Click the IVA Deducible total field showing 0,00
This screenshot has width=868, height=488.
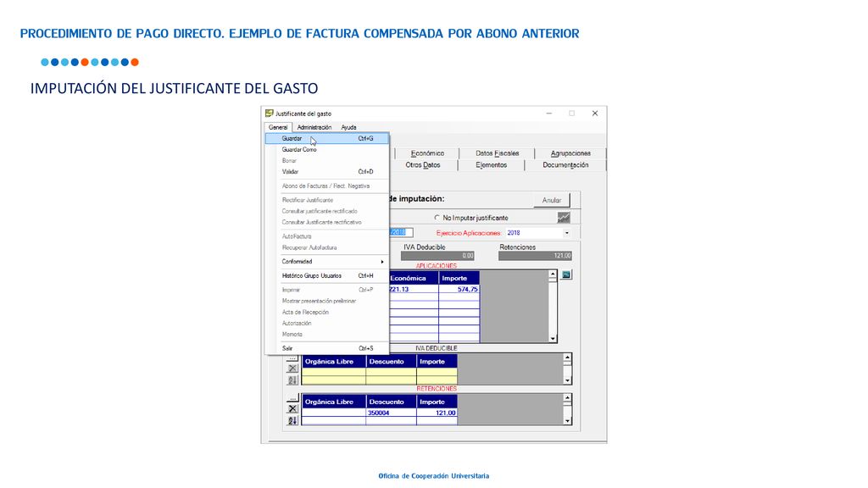pyautogui.click(x=438, y=256)
